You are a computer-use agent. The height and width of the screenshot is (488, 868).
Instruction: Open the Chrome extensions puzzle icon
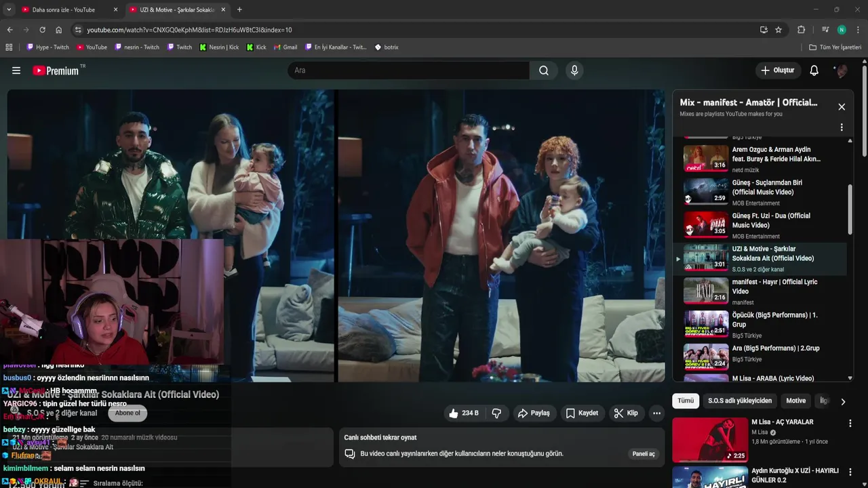[x=801, y=30]
